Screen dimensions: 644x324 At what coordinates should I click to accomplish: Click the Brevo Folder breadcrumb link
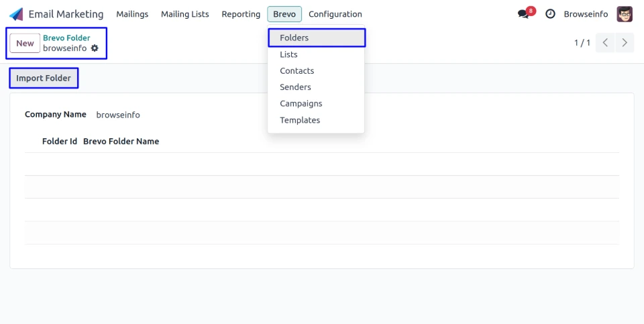pos(66,38)
